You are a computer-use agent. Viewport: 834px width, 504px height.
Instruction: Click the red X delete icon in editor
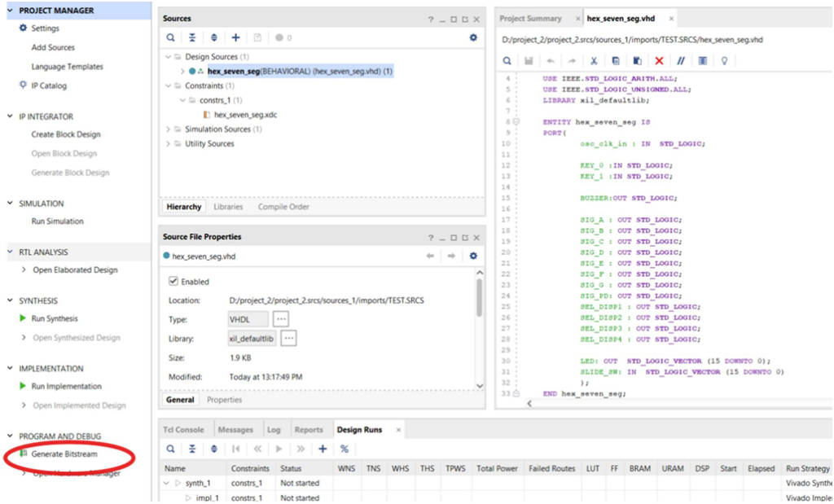[659, 61]
